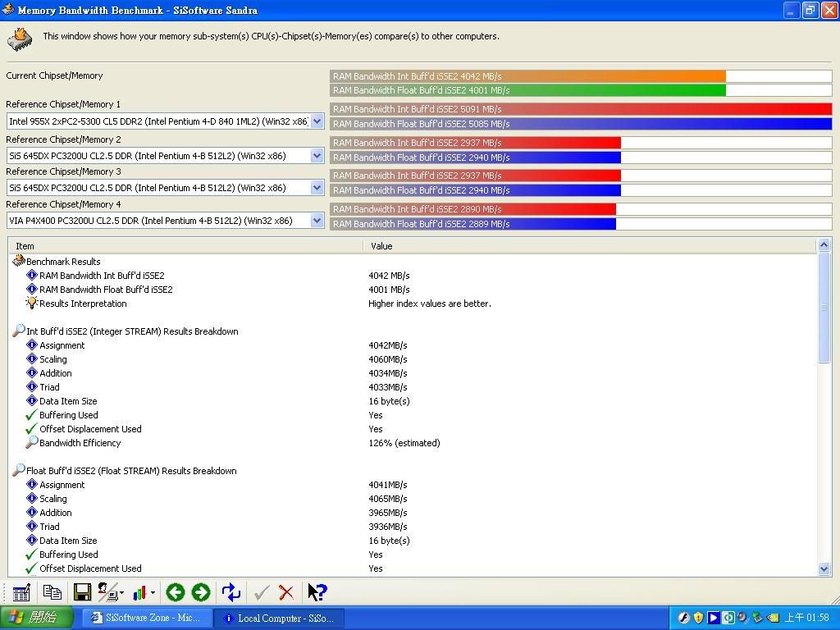Click the value '4034MB/s'
840x630 pixels.
tap(388, 373)
